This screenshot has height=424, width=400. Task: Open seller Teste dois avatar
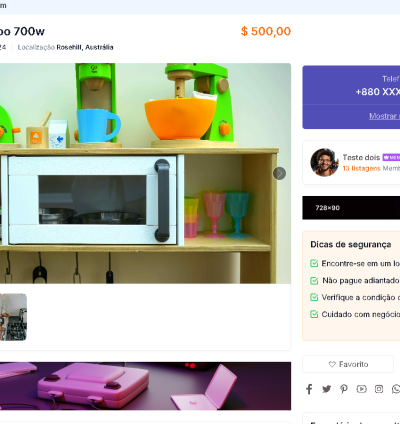(x=325, y=162)
